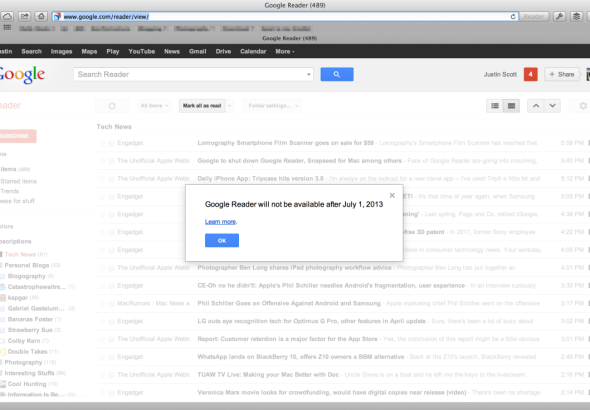Star the Lomography Smartphone Film Scanner item
The width and height of the screenshot is (590, 410).
click(102, 143)
